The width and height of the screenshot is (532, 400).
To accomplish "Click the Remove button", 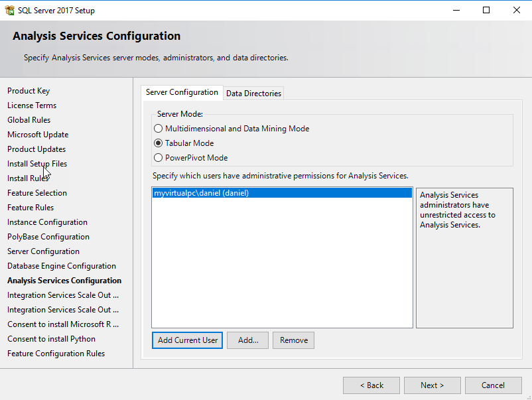I will tap(293, 340).
